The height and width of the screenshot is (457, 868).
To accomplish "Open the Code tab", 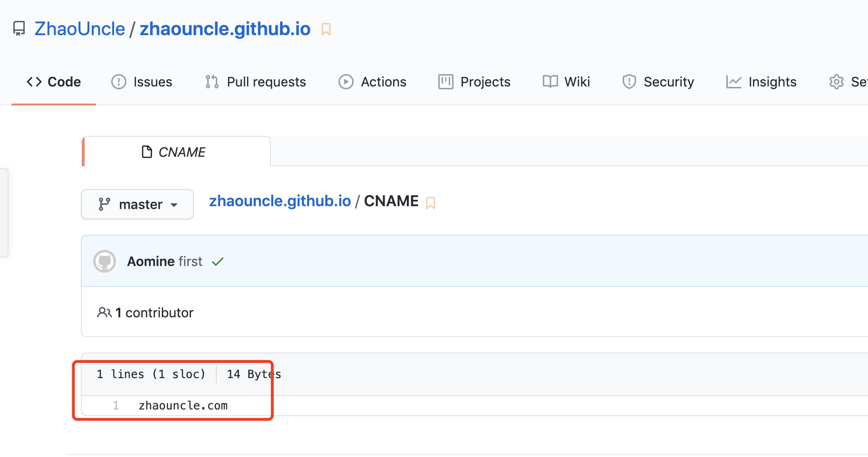I will click(54, 82).
